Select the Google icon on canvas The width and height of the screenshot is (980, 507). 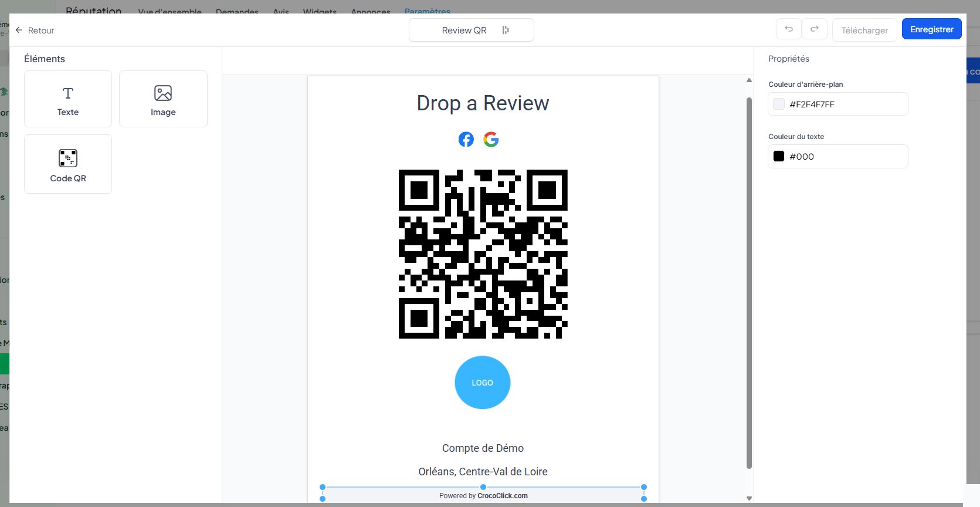[x=491, y=139]
